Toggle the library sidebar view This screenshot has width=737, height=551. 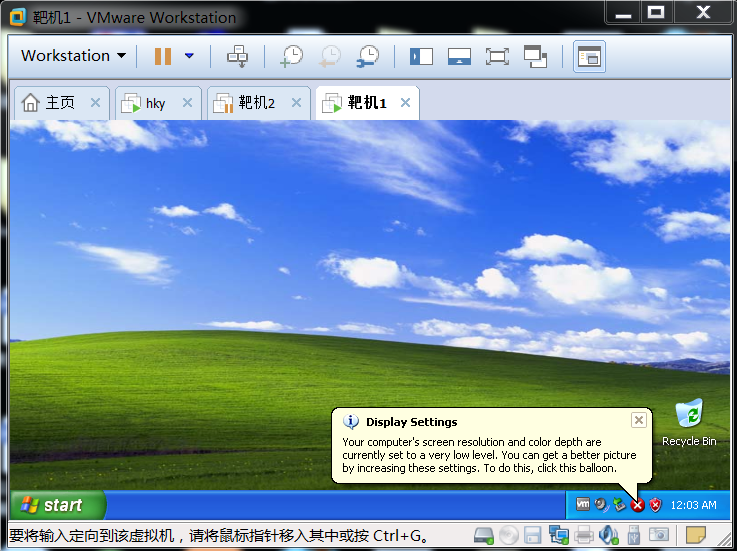pyautogui.click(x=421, y=57)
